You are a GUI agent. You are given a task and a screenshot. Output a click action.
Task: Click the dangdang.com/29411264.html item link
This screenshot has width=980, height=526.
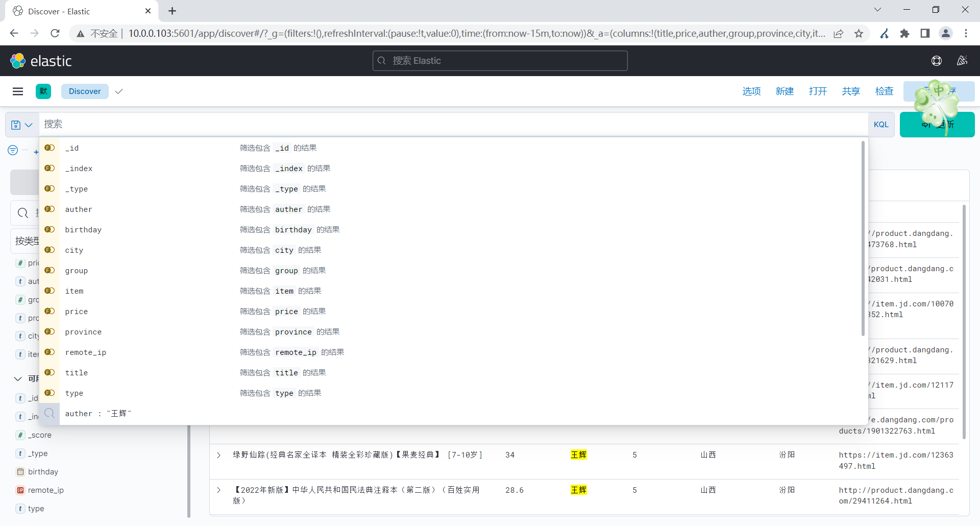(896, 496)
